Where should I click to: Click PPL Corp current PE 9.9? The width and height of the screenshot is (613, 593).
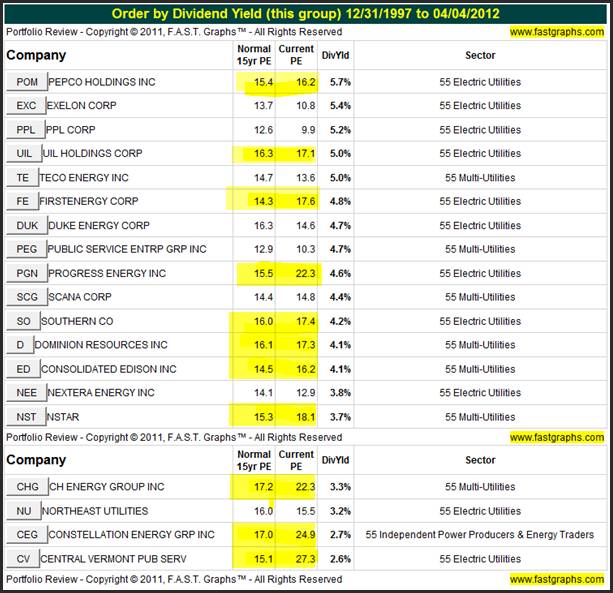point(308,130)
